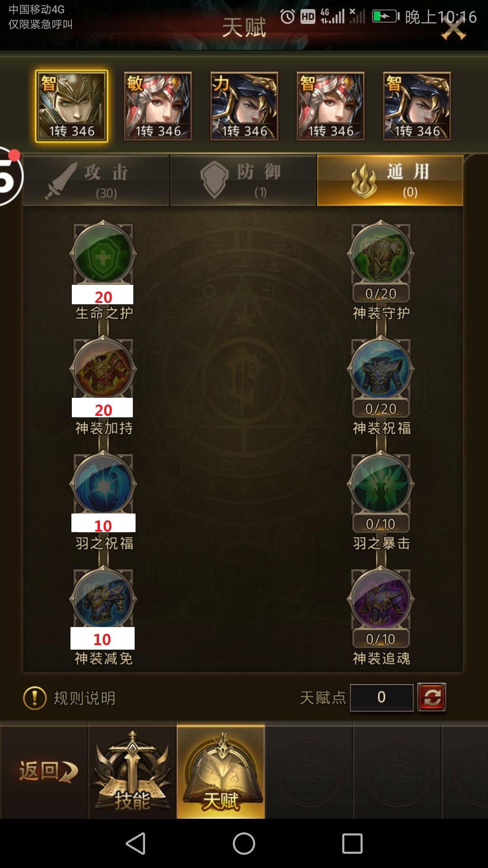Open the 技能 skills section
This screenshot has width=488, height=868.
[x=132, y=771]
